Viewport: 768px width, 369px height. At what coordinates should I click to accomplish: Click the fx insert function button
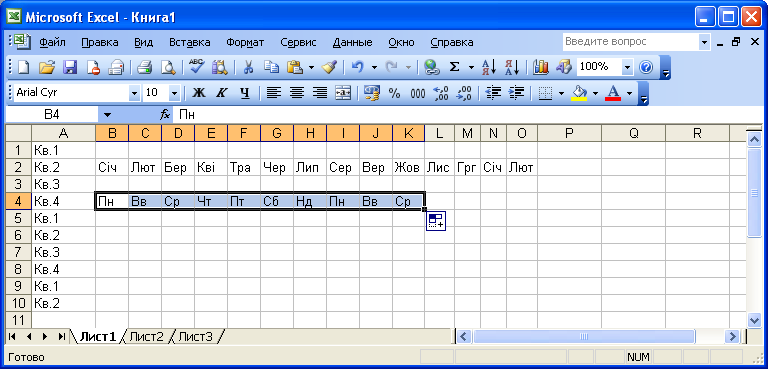(165, 115)
